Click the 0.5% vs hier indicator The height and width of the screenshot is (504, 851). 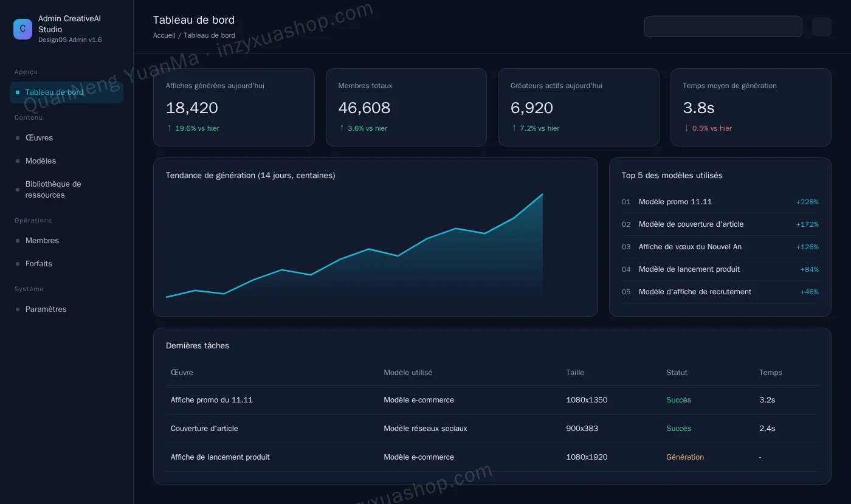(x=707, y=128)
